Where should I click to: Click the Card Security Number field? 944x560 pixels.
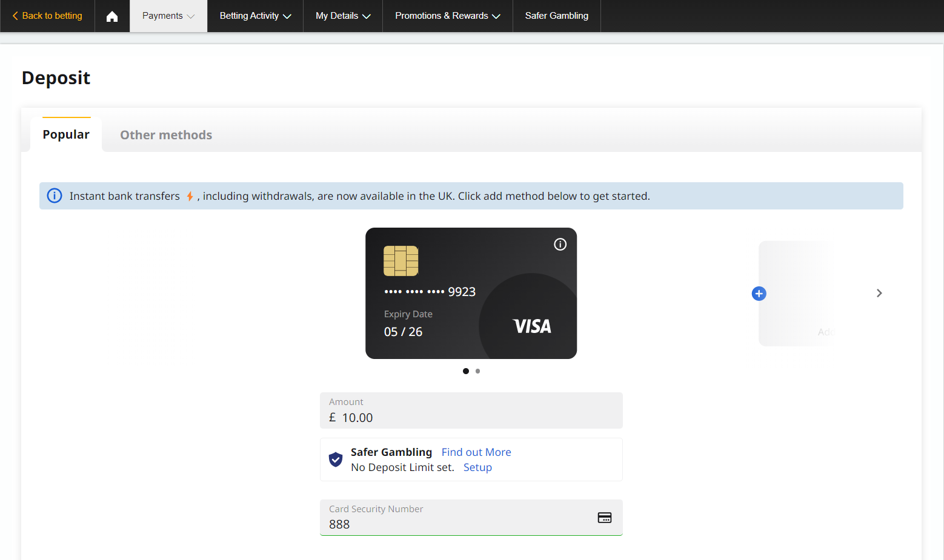point(471,518)
